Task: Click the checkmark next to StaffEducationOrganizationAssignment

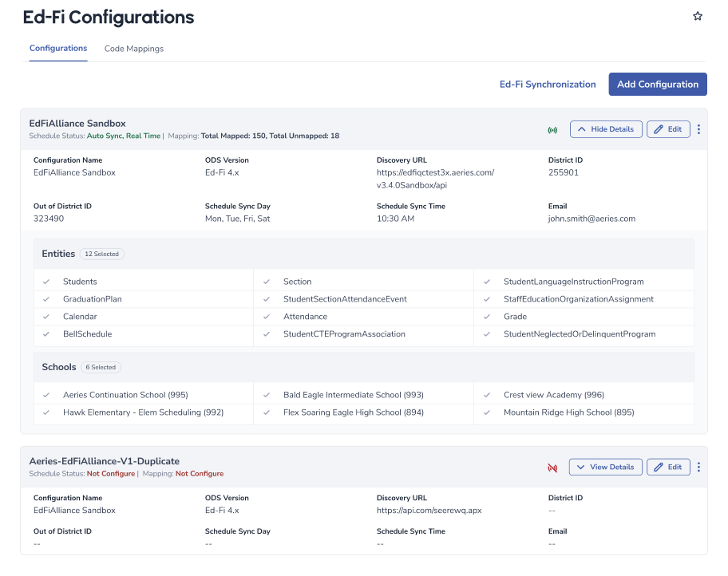Action: coord(487,299)
